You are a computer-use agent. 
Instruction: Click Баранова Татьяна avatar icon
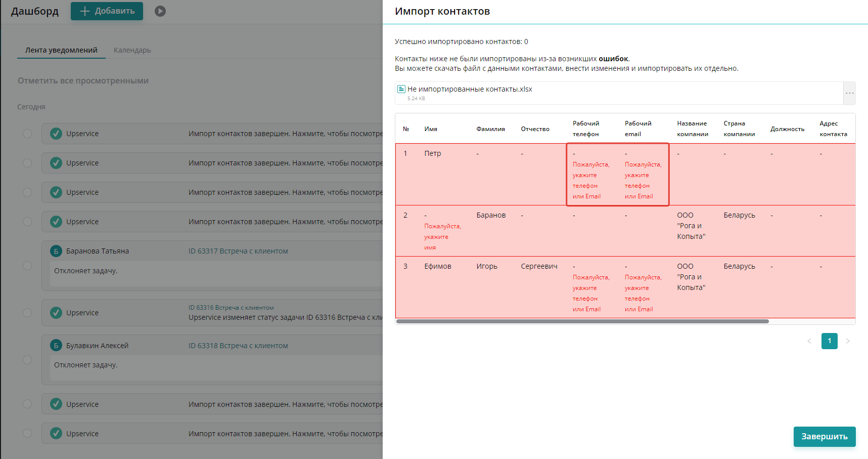click(56, 251)
